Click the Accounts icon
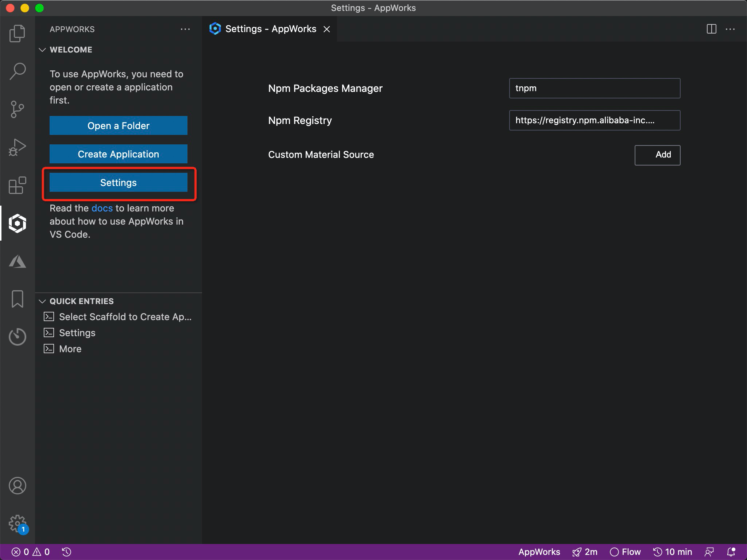The image size is (747, 560). [17, 486]
